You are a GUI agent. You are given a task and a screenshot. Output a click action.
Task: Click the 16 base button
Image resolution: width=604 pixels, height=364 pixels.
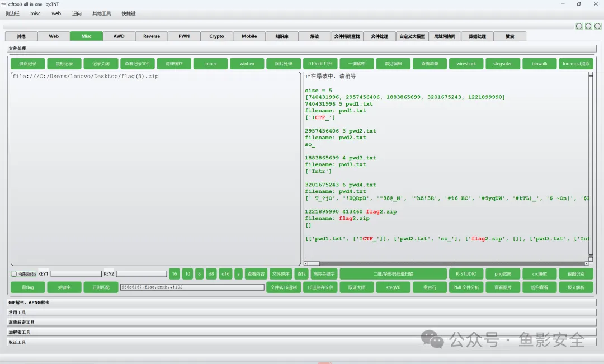[174, 274]
